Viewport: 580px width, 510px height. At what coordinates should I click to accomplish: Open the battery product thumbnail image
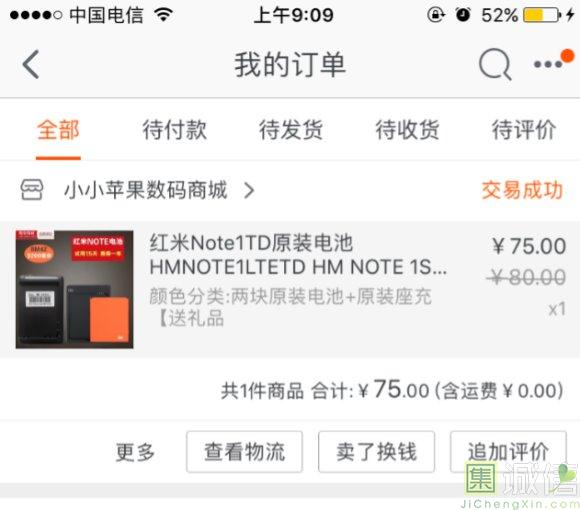(x=74, y=289)
